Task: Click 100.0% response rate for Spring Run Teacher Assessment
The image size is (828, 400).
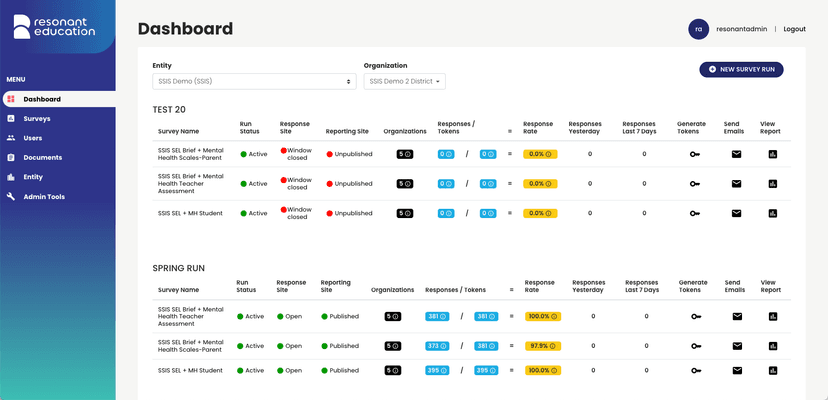Action: point(543,317)
